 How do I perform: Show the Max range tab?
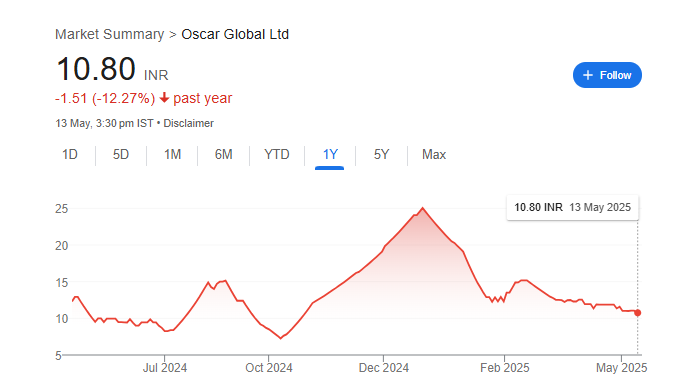434,155
